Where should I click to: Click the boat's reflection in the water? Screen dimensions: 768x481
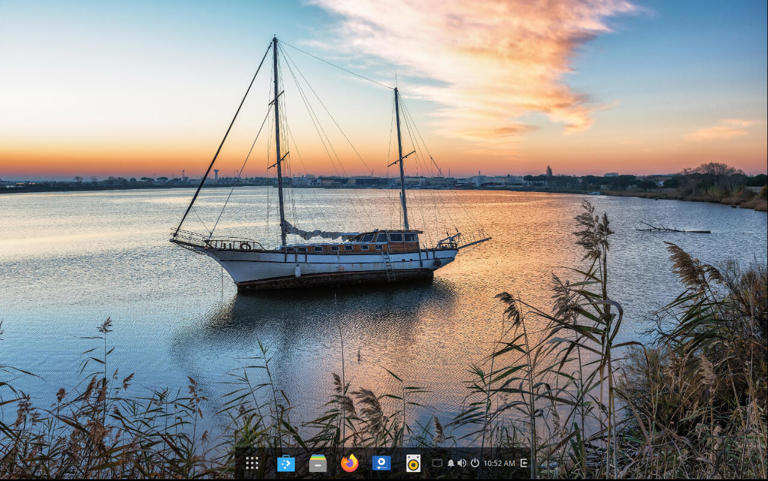coord(320,310)
